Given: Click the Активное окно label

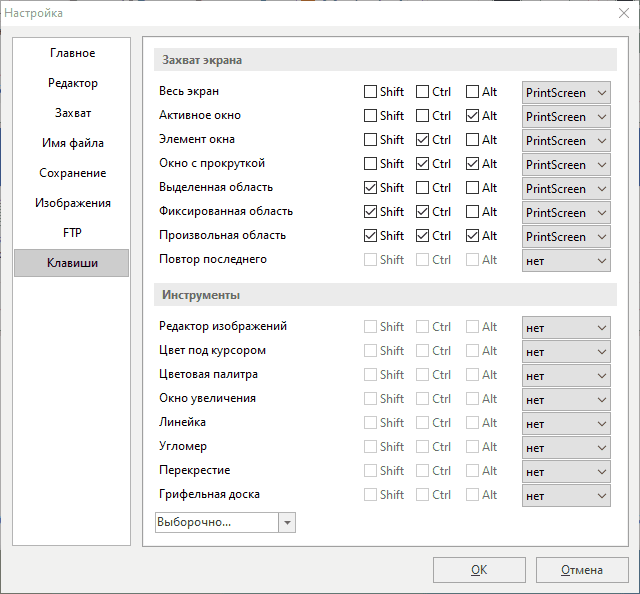Looking at the screenshot, I should 200,115.
